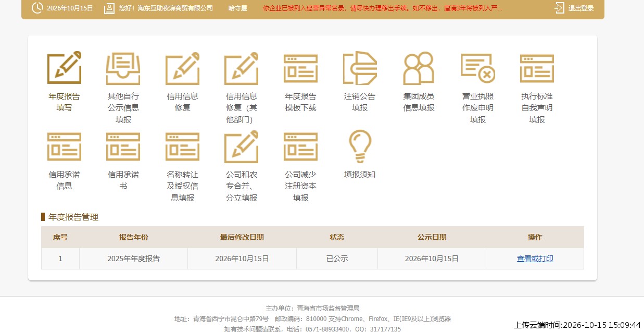
Task: Click the row number 1 cell
Action: (x=60, y=259)
